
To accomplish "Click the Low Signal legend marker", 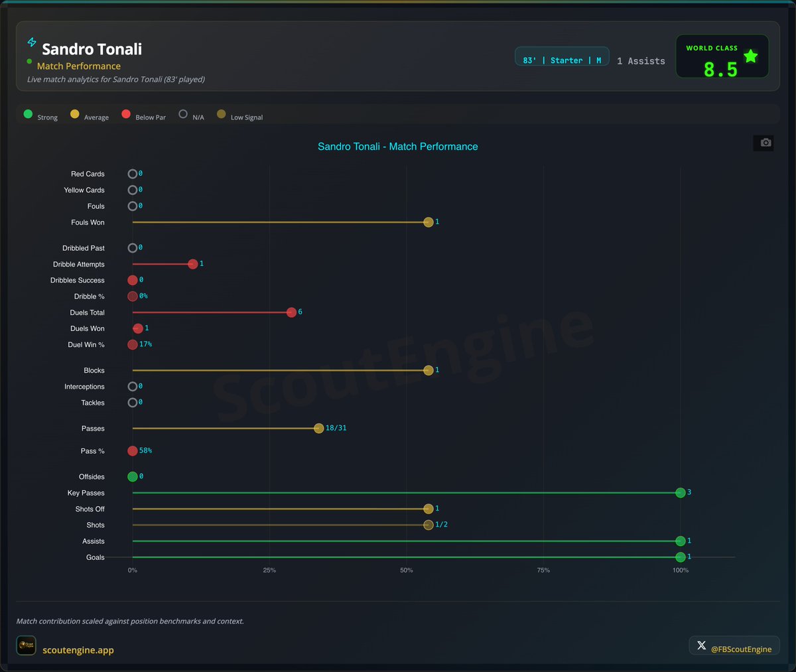I will point(221,113).
